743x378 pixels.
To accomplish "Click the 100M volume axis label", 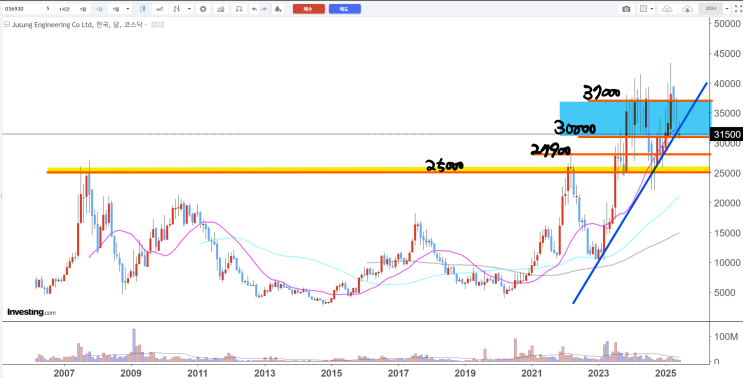I will coord(726,337).
